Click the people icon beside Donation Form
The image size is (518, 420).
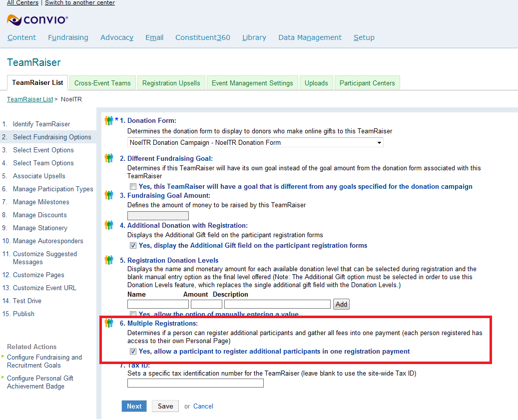[109, 120]
